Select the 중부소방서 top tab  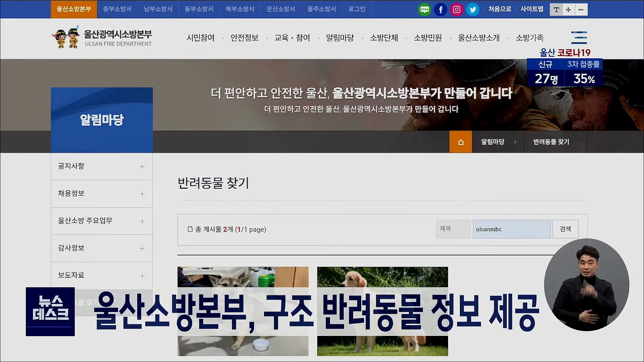tap(117, 9)
